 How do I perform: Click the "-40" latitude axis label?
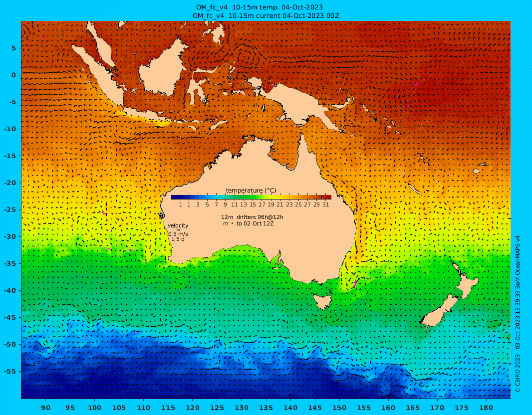(x=10, y=291)
